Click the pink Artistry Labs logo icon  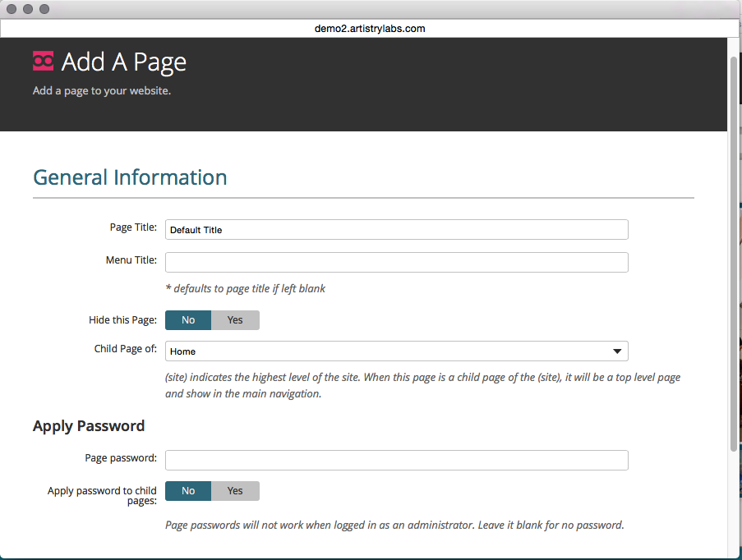[43, 62]
